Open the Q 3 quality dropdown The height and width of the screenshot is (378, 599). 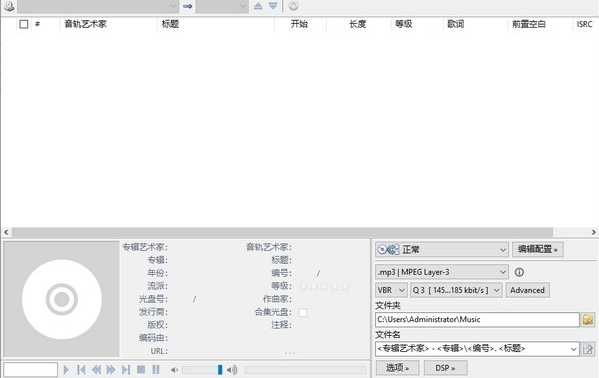[456, 290]
